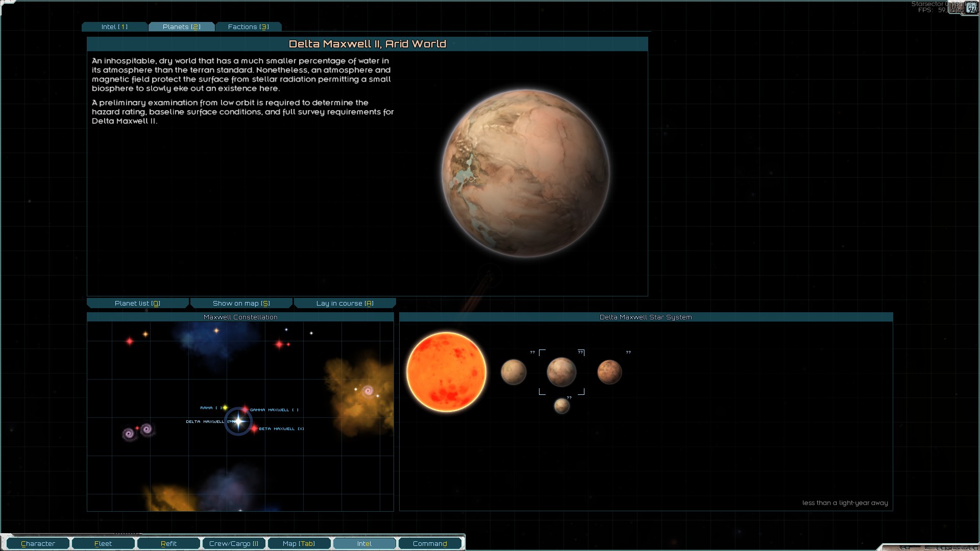Click the selected Delta Maxwell II planet icon
The height and width of the screenshot is (551, 980).
click(561, 372)
